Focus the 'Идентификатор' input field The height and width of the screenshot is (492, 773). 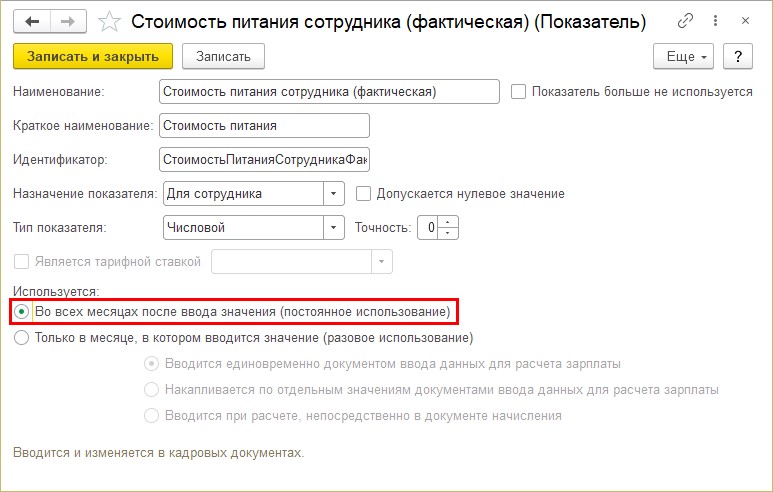point(264,160)
